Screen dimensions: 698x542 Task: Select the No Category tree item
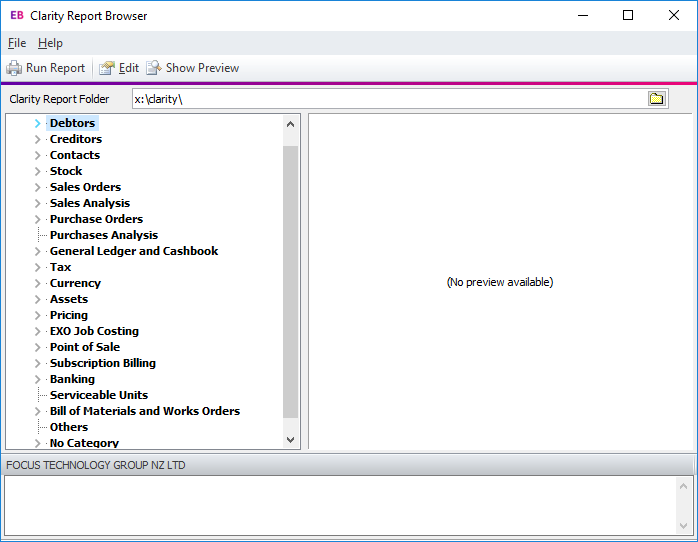coord(84,443)
